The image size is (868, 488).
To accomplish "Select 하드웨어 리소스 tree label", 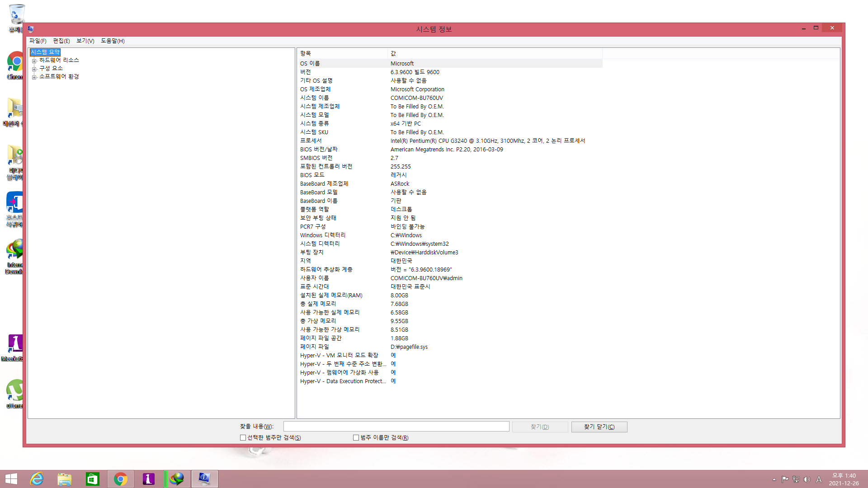I will (59, 60).
